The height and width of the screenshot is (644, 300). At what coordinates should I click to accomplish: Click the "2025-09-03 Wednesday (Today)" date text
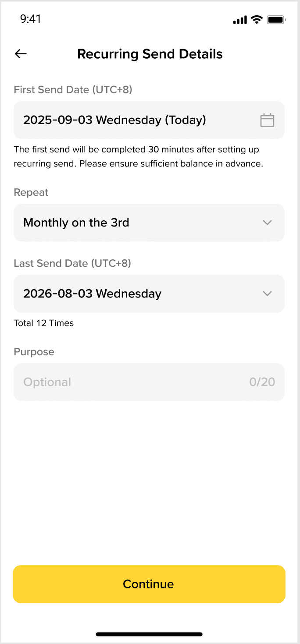114,120
